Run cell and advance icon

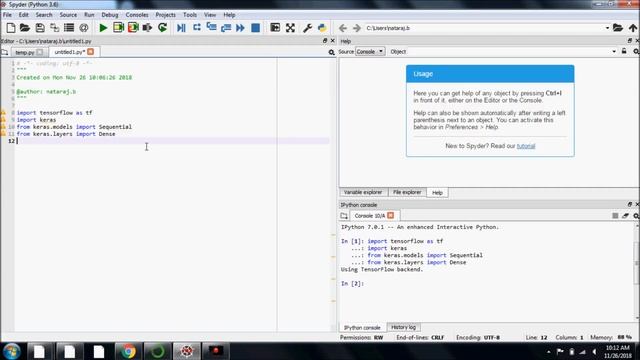(x=133, y=28)
